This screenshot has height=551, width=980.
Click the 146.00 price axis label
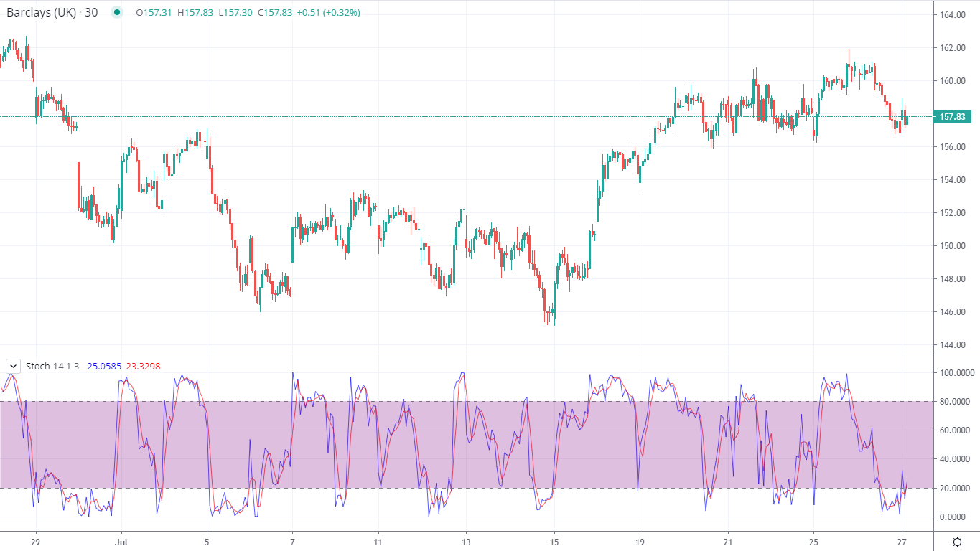pos(951,312)
